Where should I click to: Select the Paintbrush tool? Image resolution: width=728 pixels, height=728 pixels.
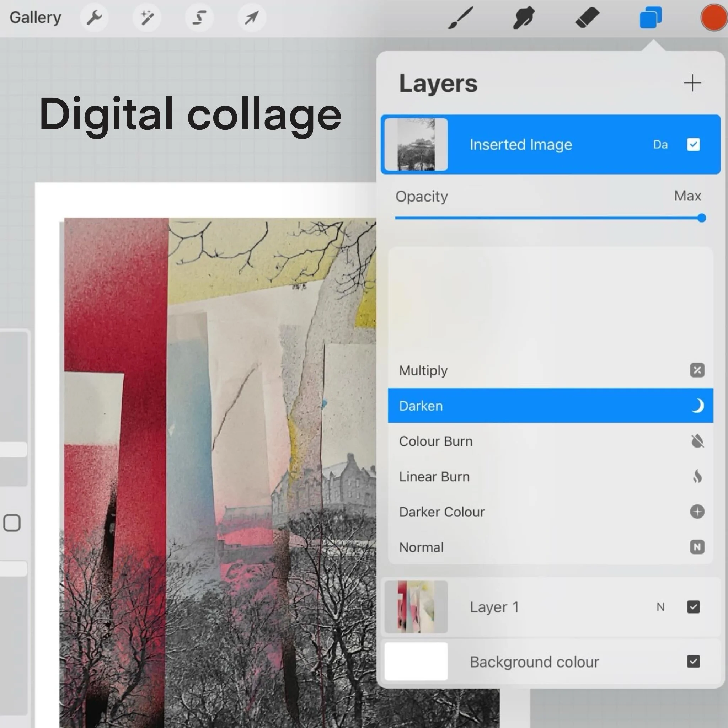(x=460, y=17)
